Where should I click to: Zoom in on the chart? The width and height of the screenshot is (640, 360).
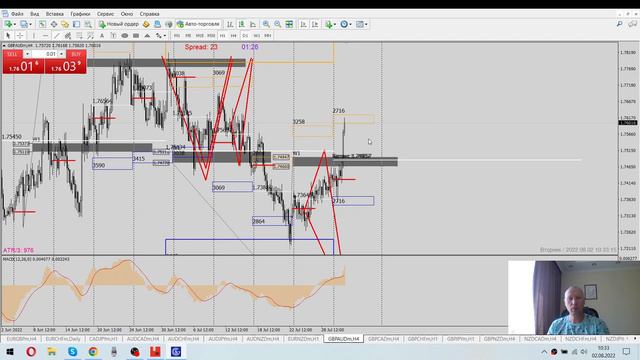click(x=266, y=24)
